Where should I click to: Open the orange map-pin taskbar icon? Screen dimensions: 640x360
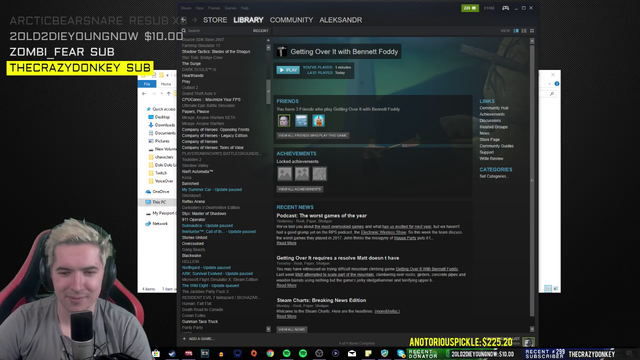(x=254, y=353)
